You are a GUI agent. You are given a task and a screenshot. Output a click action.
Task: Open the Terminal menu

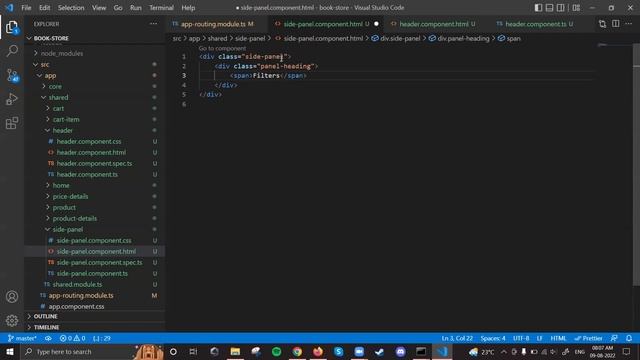[x=161, y=8]
